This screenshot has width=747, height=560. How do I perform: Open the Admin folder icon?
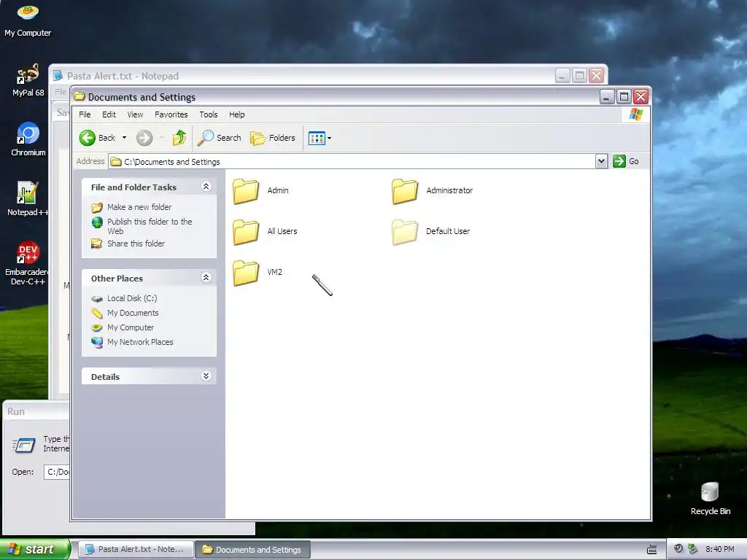(x=246, y=192)
